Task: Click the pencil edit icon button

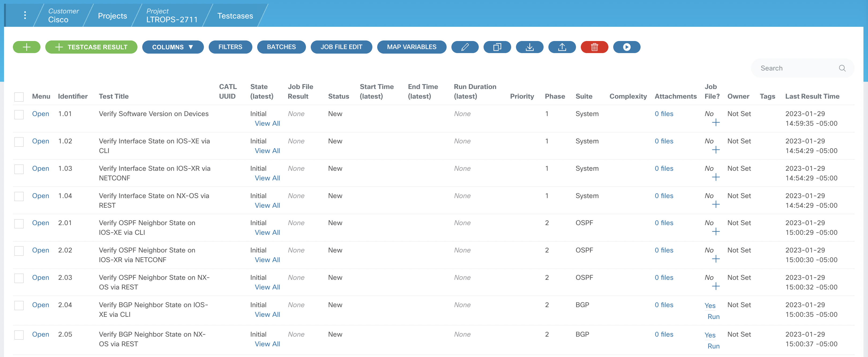Action: [465, 47]
